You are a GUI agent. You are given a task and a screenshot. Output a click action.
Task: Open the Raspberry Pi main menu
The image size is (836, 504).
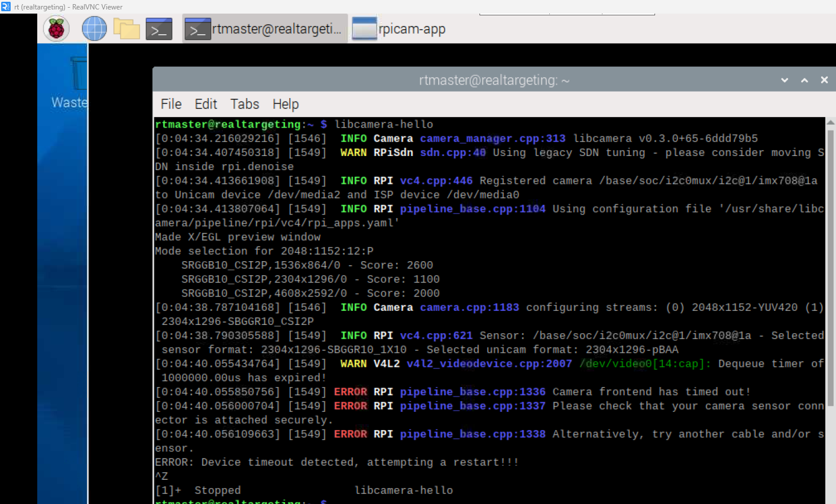(x=56, y=29)
